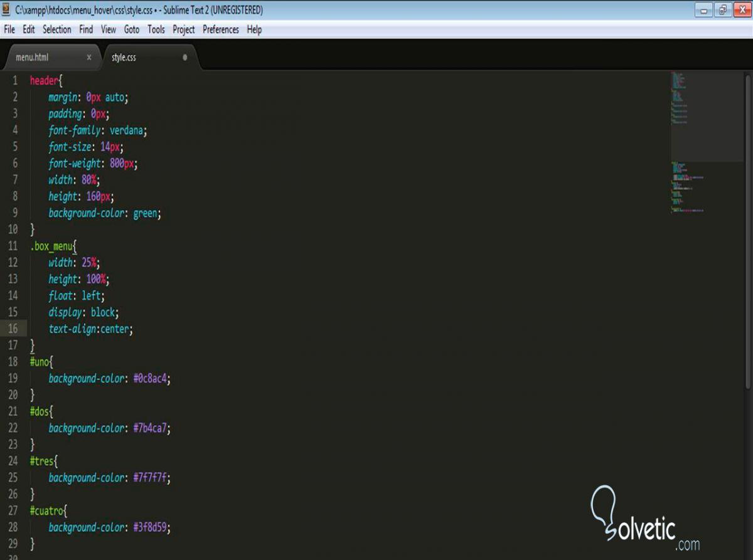Click the 'display: block;' line
This screenshot has width=753, height=560.
point(83,312)
